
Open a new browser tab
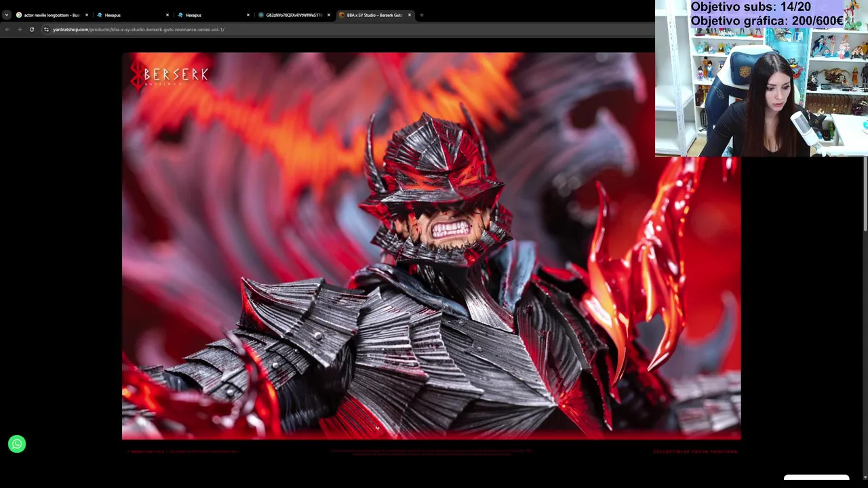421,15
